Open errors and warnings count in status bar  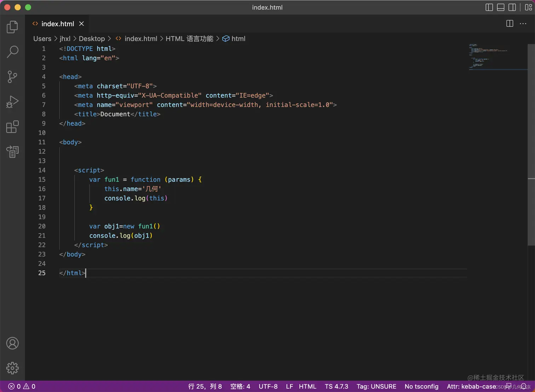(x=22, y=386)
